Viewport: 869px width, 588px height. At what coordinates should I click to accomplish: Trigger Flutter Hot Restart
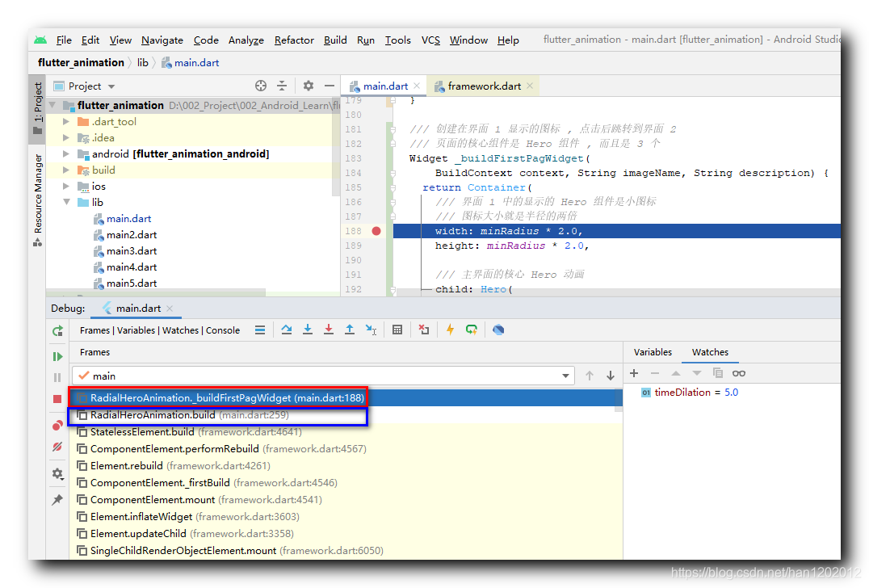[472, 330]
